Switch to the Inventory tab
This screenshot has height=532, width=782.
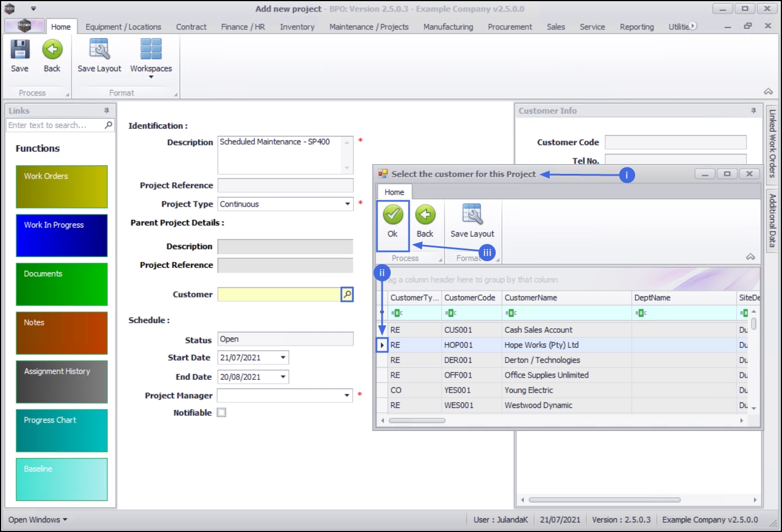click(297, 27)
